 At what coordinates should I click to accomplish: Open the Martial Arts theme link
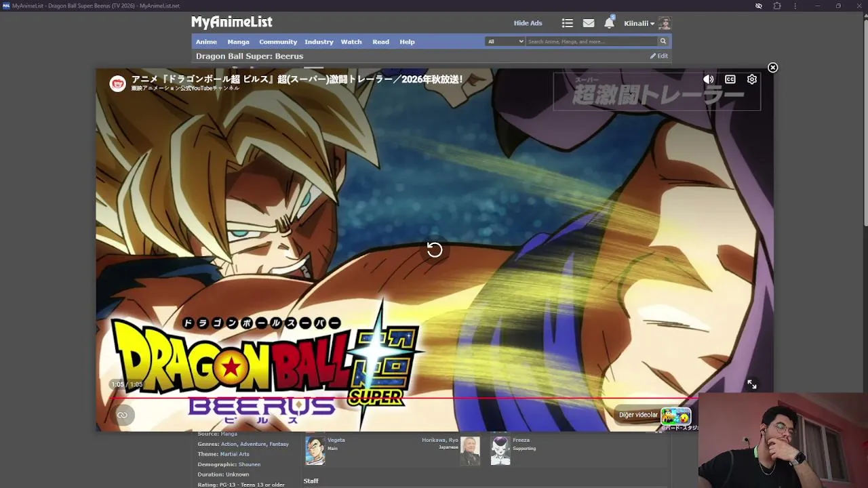tap(235, 454)
